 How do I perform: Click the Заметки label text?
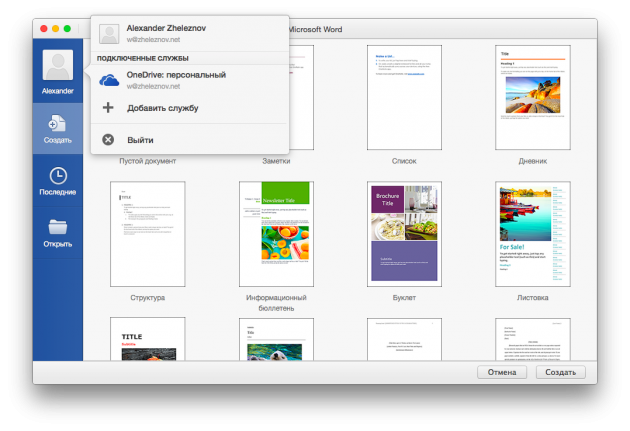[276, 161]
